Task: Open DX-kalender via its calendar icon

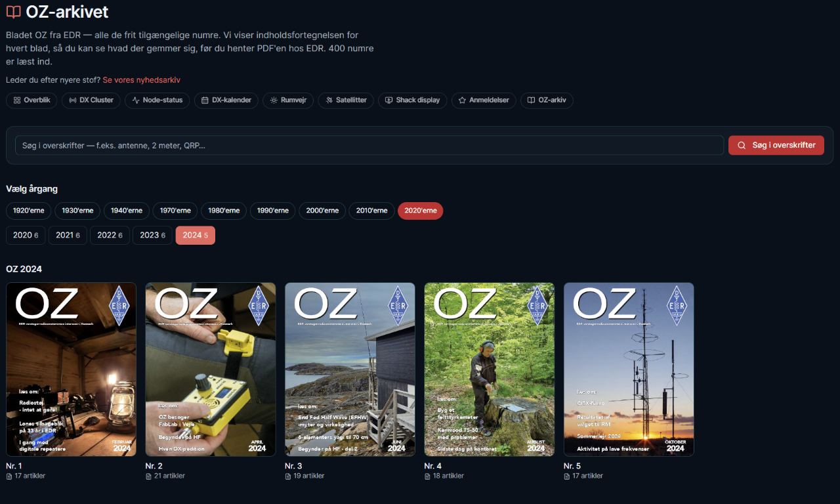Action: [x=205, y=100]
